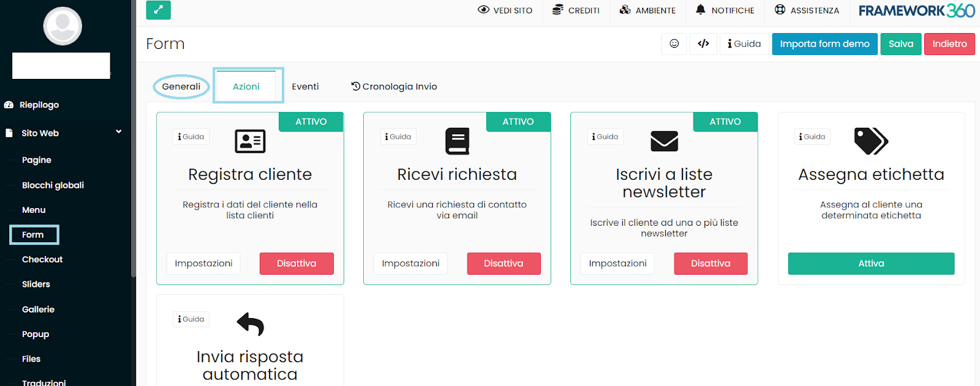
Task: Open the Ambiente menu in top bar
Action: [647, 10]
